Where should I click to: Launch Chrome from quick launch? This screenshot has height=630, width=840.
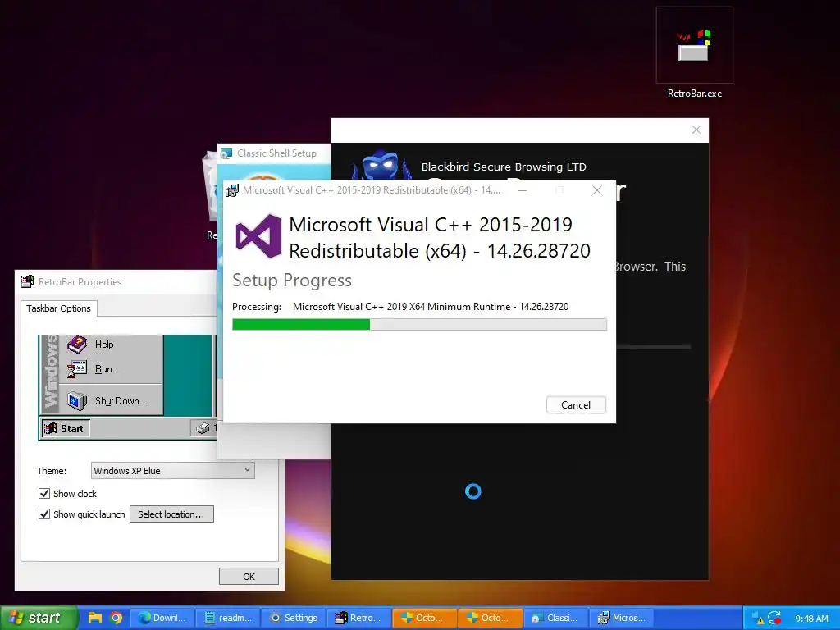(x=116, y=618)
